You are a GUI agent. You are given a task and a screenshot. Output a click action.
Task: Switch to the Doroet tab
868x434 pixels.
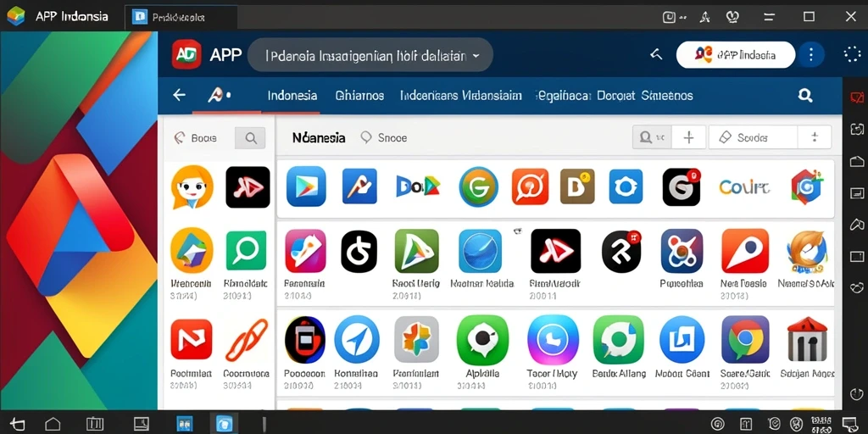[615, 95]
